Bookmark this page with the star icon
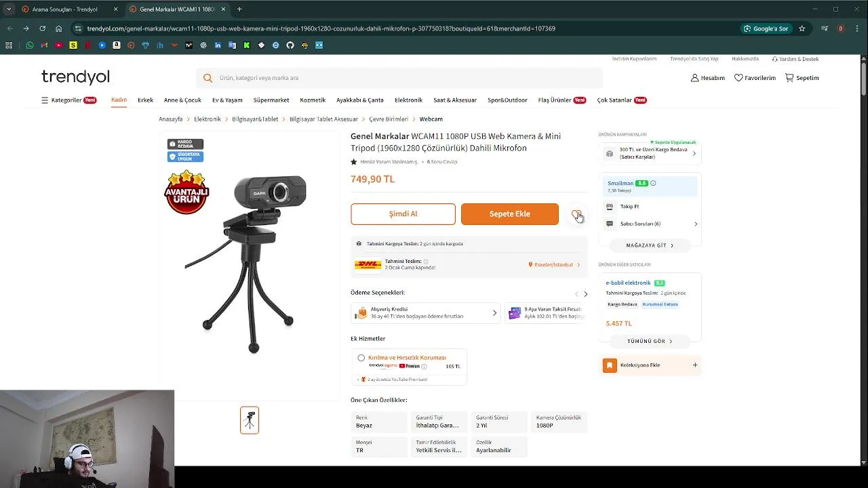This screenshot has width=868, height=488. (x=802, y=28)
